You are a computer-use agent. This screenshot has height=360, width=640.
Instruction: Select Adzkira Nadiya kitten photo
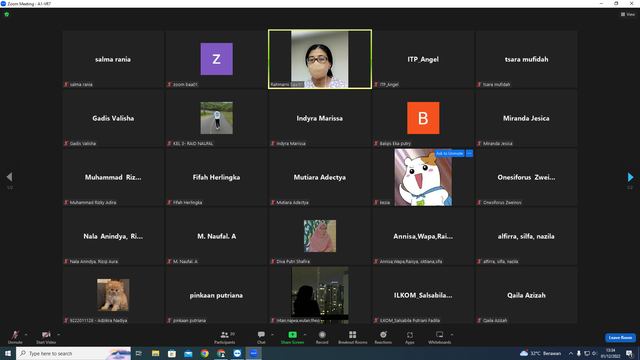tap(113, 295)
